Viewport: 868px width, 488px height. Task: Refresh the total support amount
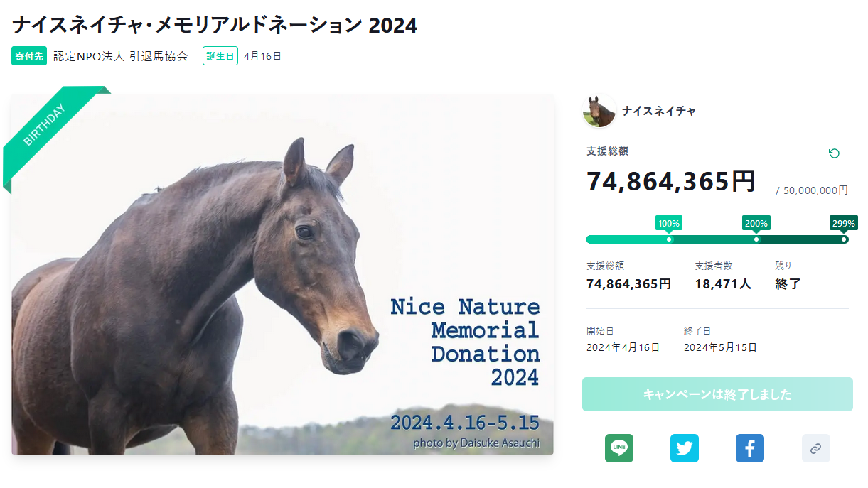coord(834,153)
